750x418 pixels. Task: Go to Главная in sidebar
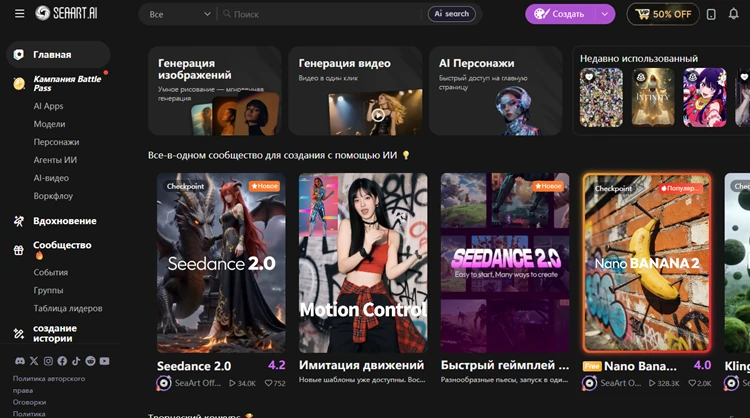(58, 55)
